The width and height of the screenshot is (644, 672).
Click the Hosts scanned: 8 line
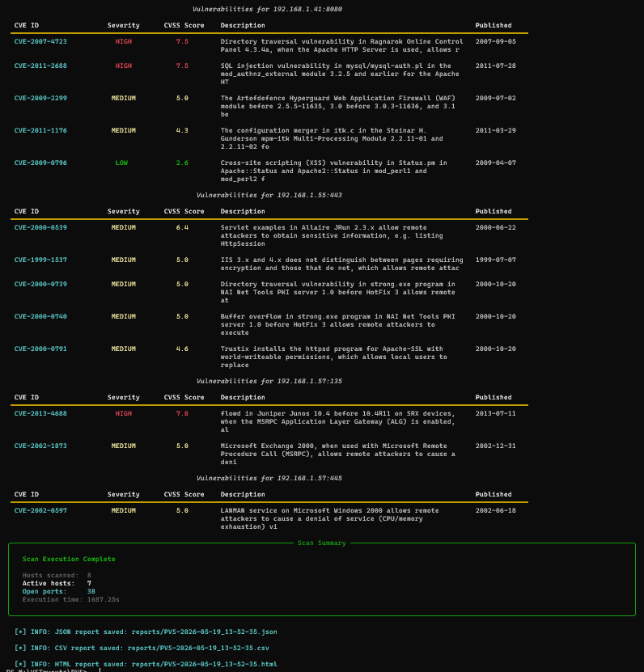tap(57, 575)
